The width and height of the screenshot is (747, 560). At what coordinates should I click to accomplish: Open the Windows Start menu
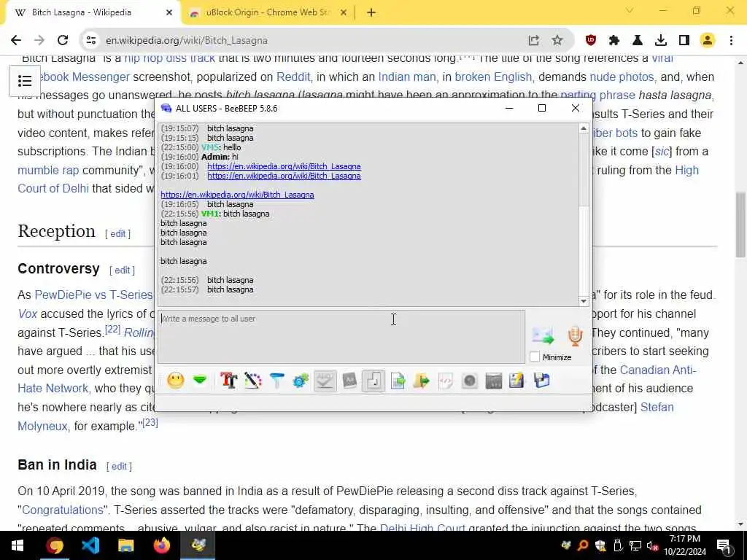pyautogui.click(x=18, y=545)
